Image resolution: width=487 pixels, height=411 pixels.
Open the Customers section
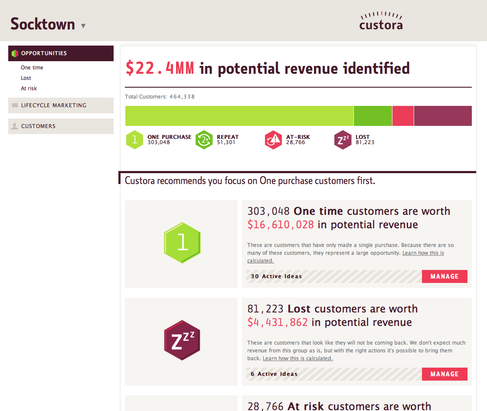tap(61, 126)
